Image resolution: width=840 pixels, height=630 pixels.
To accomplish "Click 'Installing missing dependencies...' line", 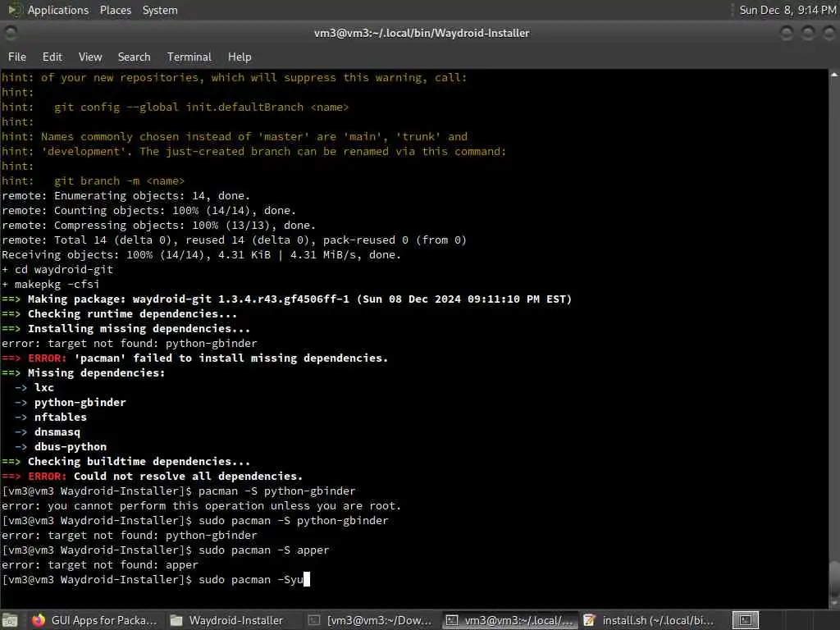I will pyautogui.click(x=126, y=328).
